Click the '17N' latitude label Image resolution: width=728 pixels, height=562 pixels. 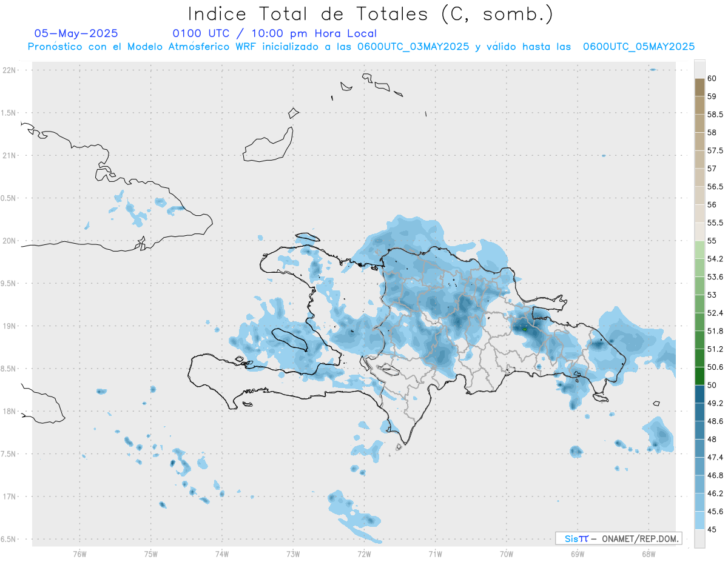click(x=9, y=497)
